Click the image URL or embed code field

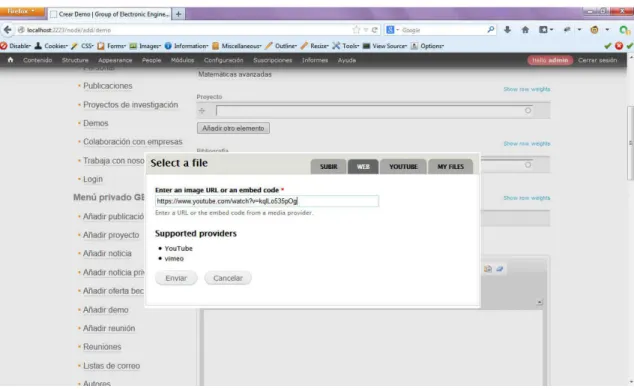click(x=267, y=201)
